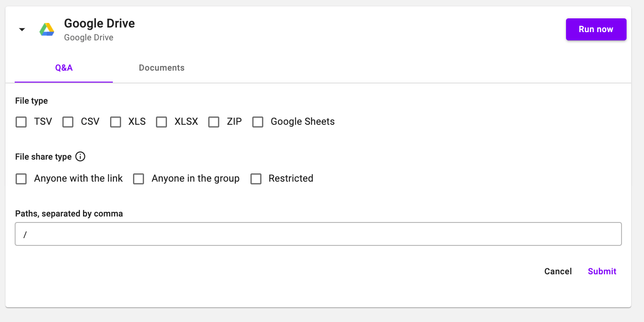Check the CSV file type option
Image resolution: width=644 pixels, height=322 pixels.
(68, 122)
